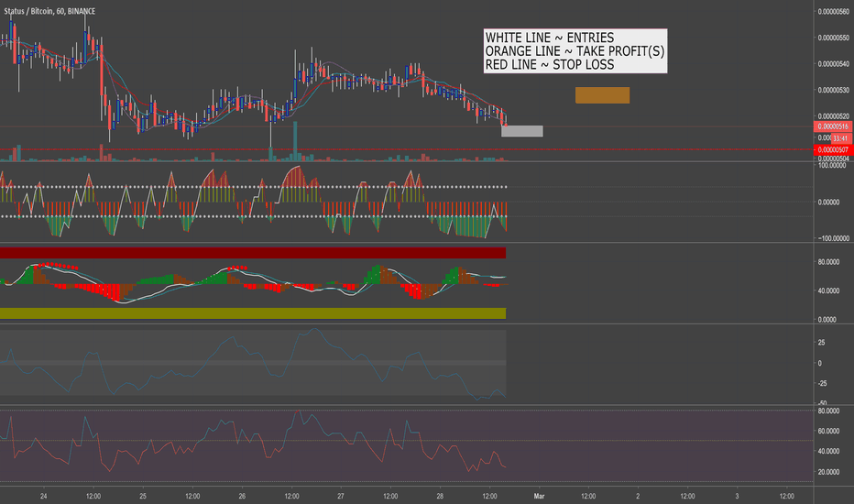
Task: Click the 12:00 label between Mar and 2
Action: 588,496
